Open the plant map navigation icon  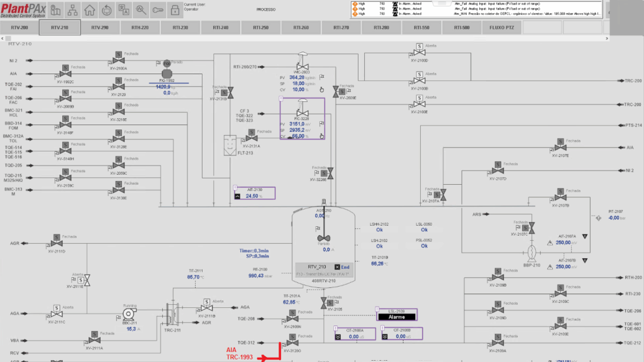click(57, 10)
